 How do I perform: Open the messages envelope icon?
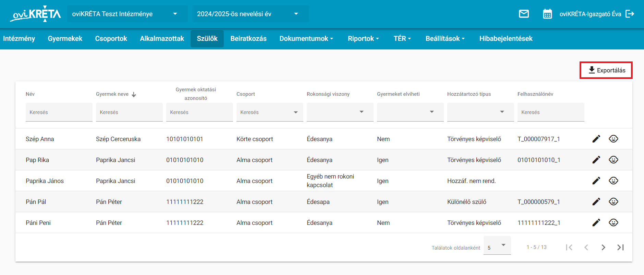[x=524, y=14]
